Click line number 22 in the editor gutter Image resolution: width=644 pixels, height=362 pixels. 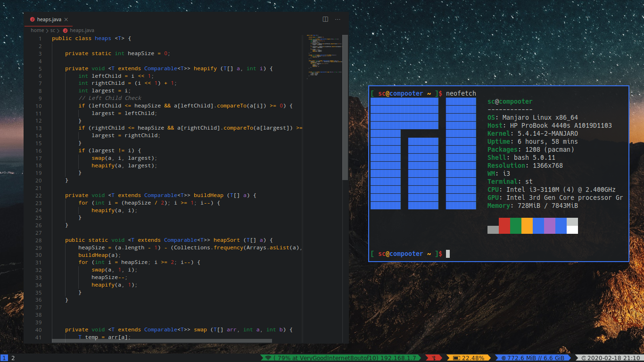pyautogui.click(x=39, y=195)
